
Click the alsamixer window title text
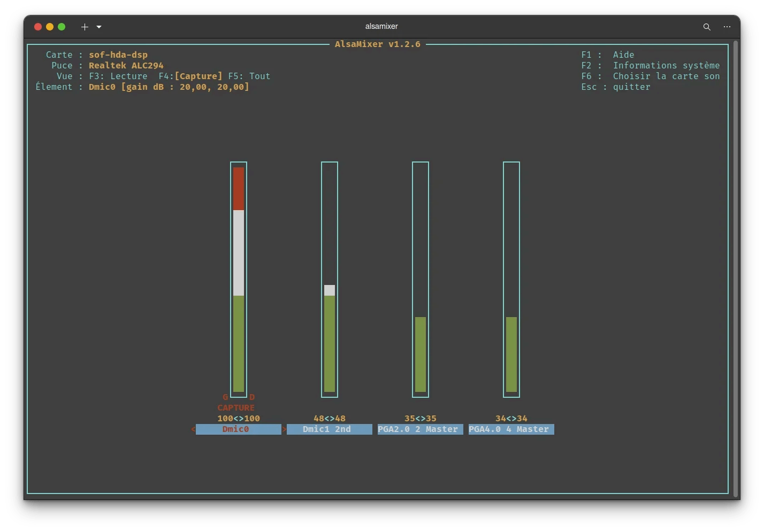[381, 27]
